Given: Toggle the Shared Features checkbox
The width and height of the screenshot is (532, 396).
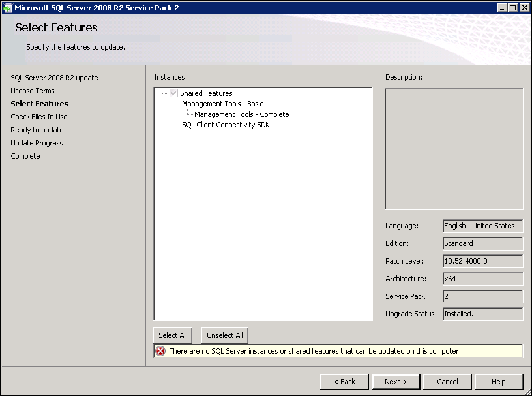Looking at the screenshot, I should (x=173, y=93).
